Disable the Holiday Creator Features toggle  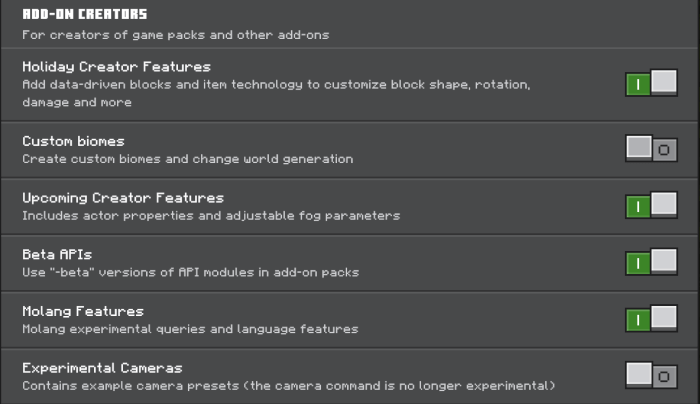651,83
